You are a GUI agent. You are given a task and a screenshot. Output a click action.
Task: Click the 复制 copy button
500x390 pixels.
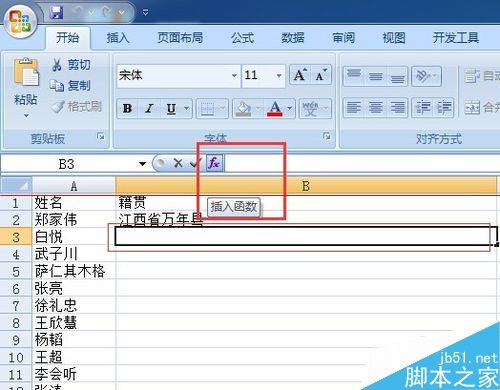tap(70, 86)
